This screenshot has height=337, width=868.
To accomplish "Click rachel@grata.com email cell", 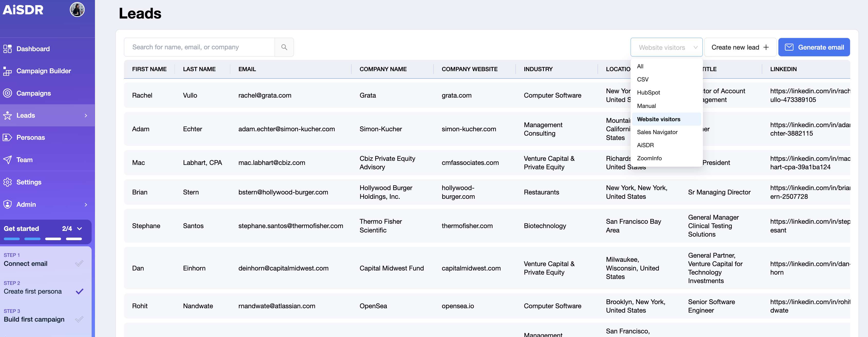I will click(265, 96).
